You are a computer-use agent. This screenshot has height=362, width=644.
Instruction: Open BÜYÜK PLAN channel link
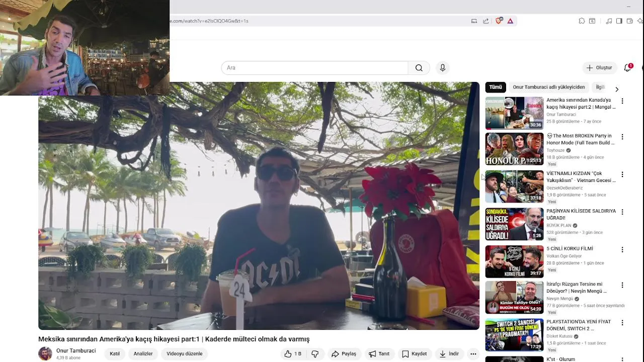(558, 226)
